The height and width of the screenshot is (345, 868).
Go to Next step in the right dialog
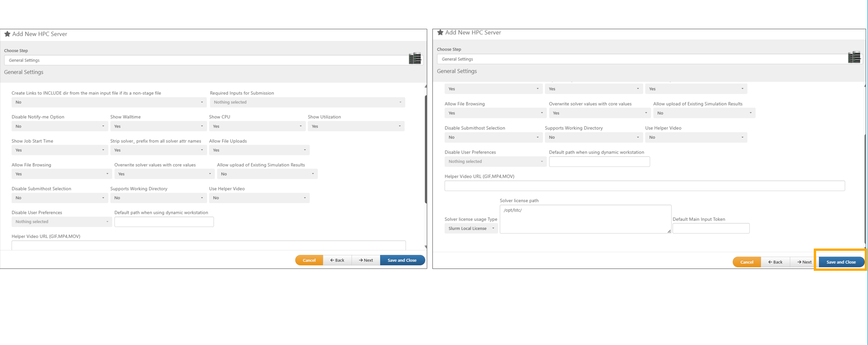[x=804, y=262]
